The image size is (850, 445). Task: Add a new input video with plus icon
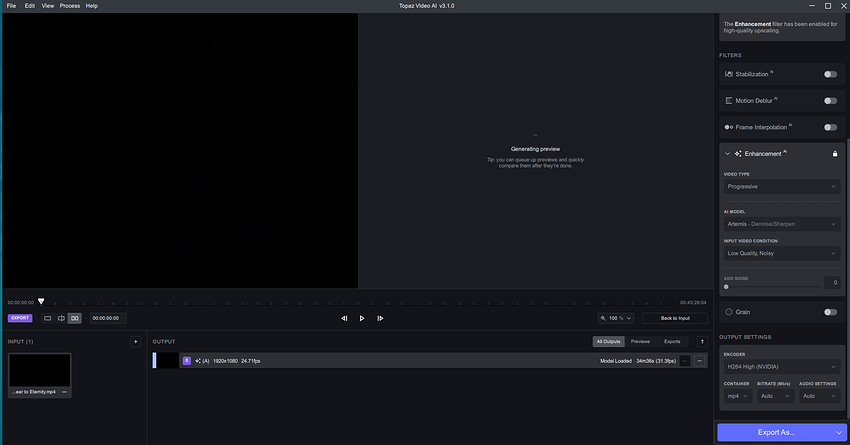click(135, 341)
